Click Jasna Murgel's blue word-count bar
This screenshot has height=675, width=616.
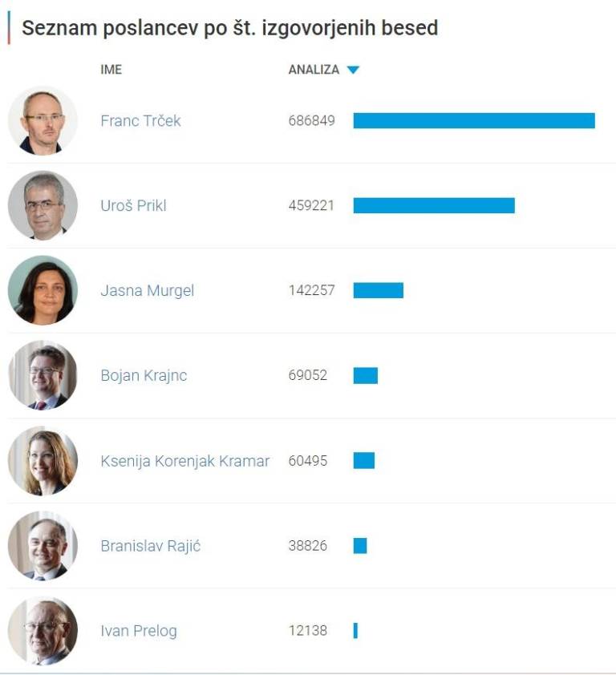pos(379,290)
